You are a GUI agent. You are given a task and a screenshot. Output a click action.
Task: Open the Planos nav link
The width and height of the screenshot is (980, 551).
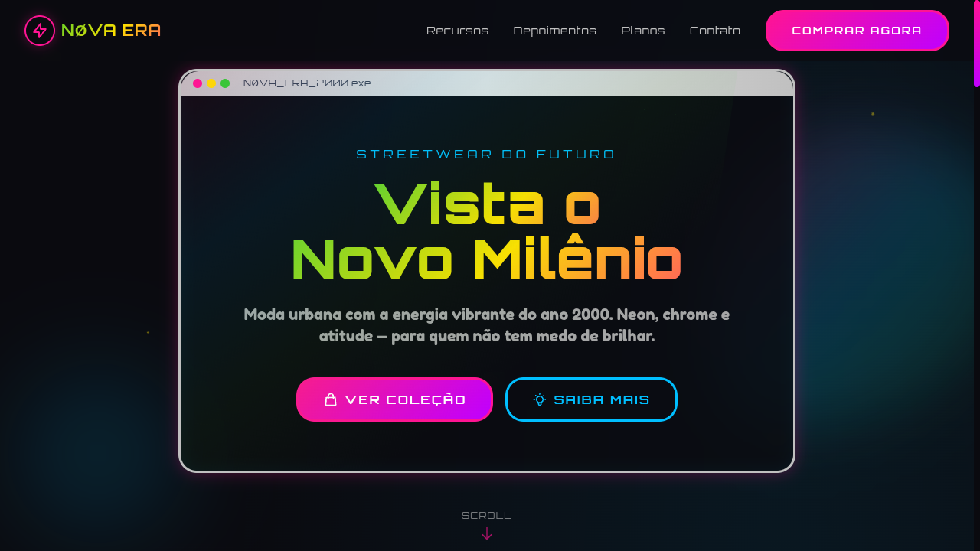(642, 31)
